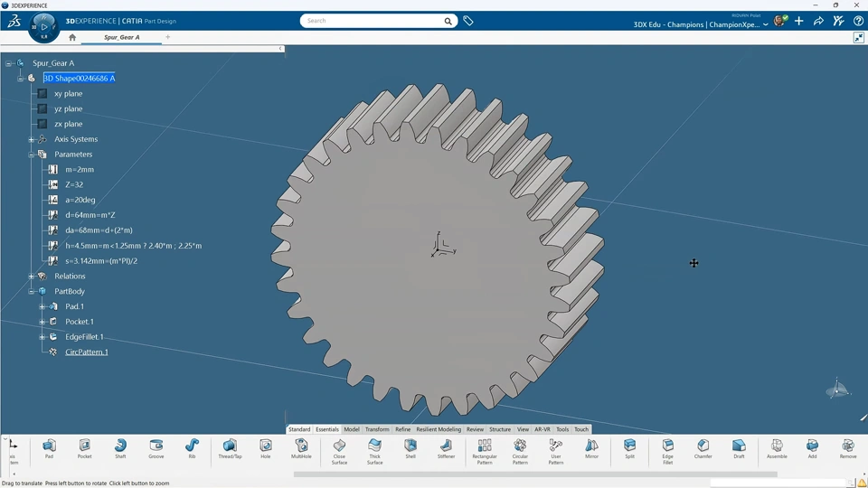Choose the Circular Pattern tool
This screenshot has height=488, width=868.
[x=520, y=446]
